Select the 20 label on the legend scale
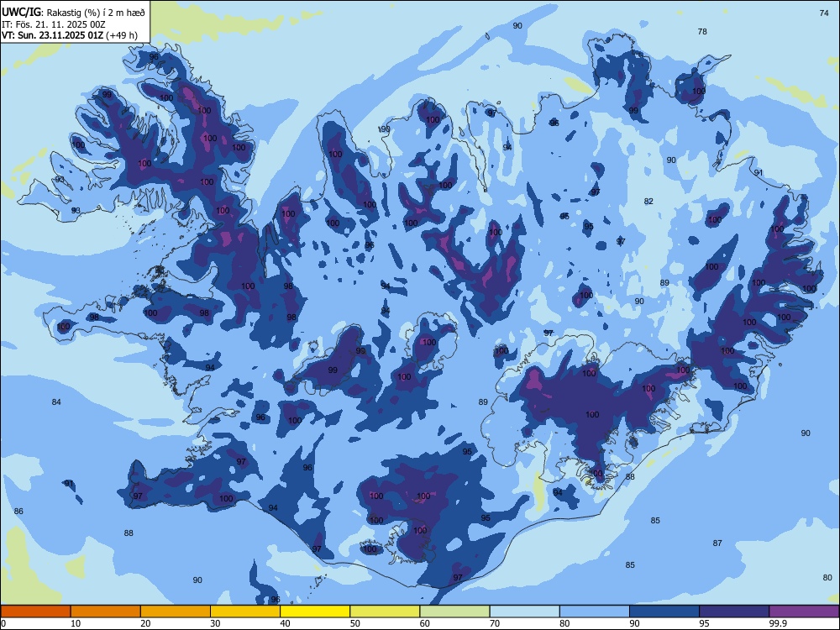This screenshot has height=630, width=840. 145,623
